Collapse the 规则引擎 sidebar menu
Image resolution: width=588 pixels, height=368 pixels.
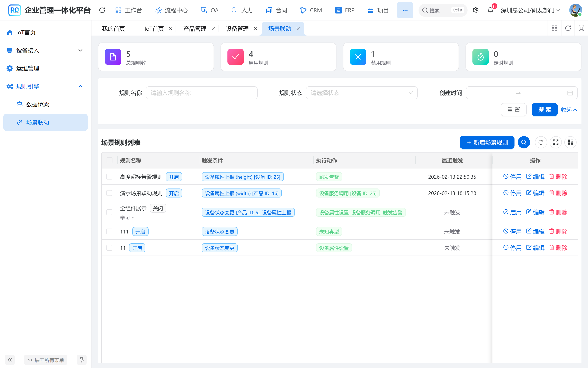coord(46,86)
